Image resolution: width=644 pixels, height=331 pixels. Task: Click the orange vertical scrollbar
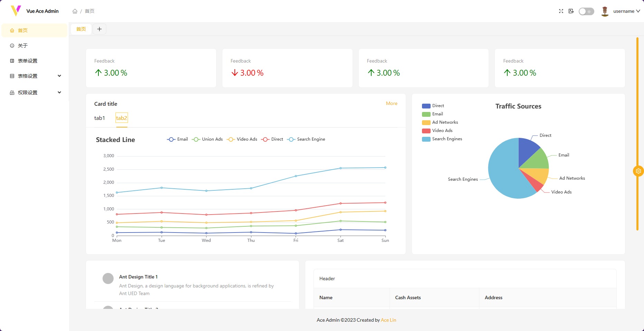(637, 134)
